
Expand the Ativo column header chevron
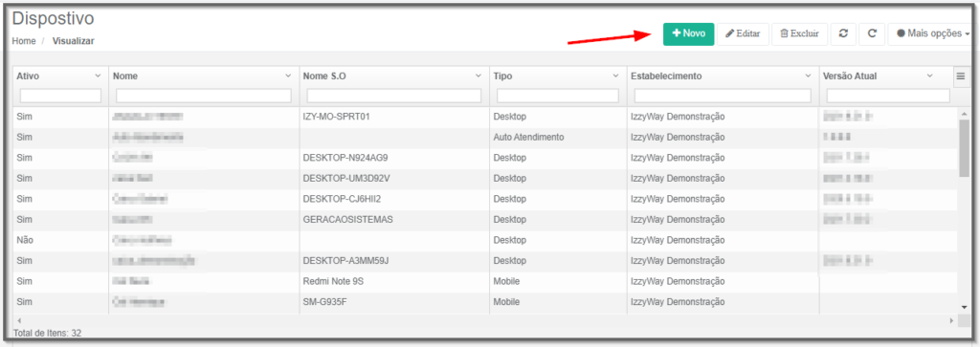pos(98,76)
